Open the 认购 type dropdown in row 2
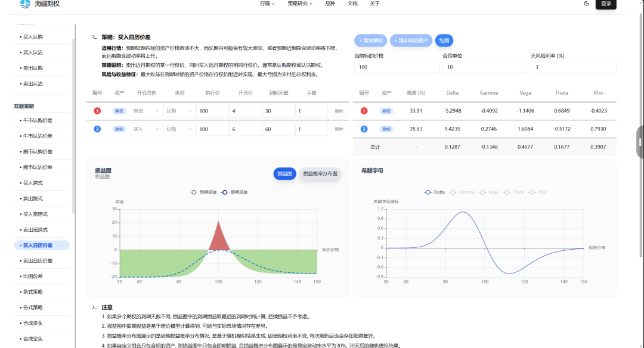The height and width of the screenshot is (348, 644). click(x=179, y=129)
